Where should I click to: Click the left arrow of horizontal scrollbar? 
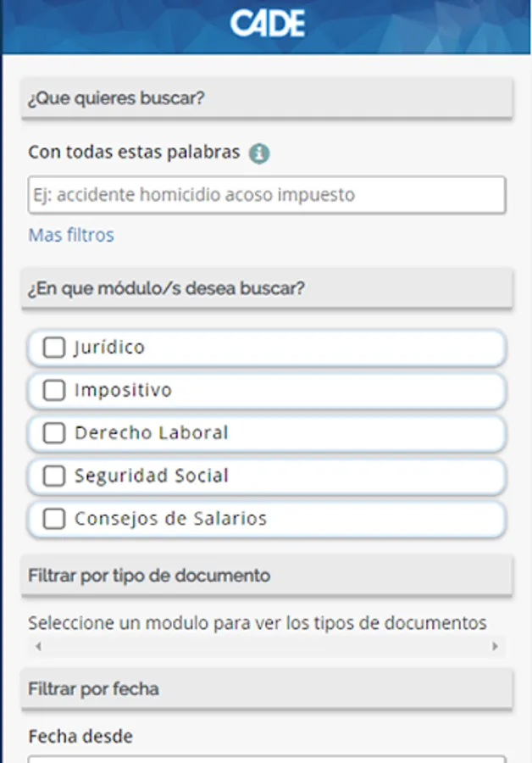[38, 647]
